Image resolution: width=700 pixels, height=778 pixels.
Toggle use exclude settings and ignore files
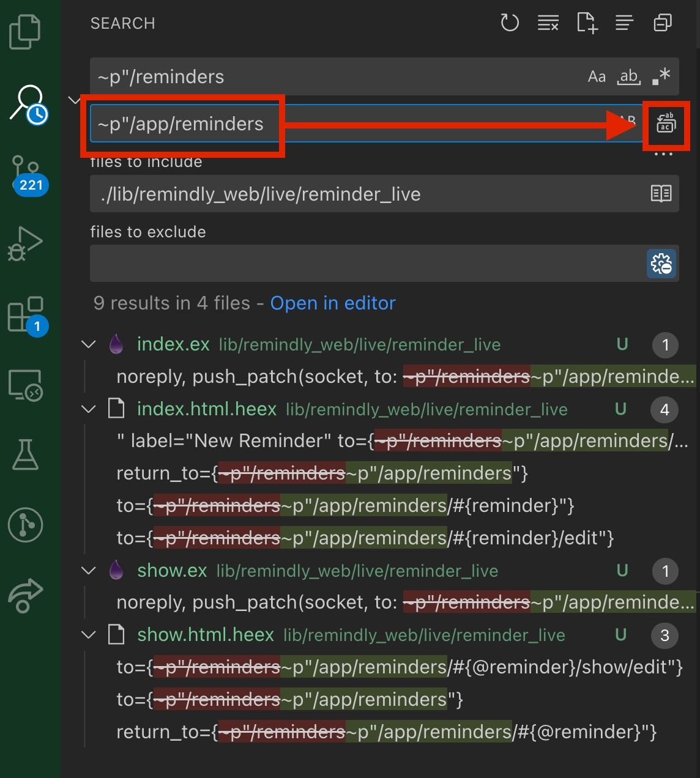[x=661, y=264]
